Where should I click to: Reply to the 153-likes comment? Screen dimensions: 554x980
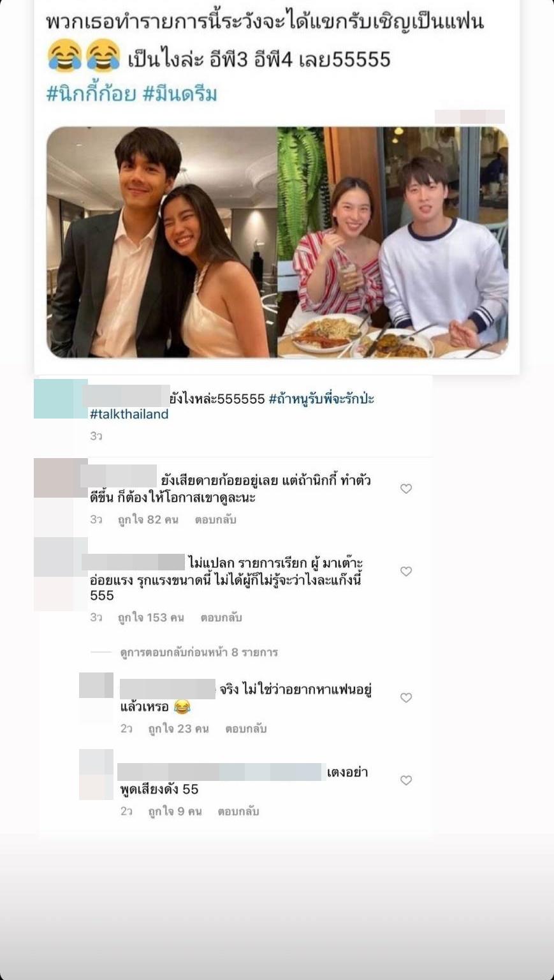coord(221,618)
